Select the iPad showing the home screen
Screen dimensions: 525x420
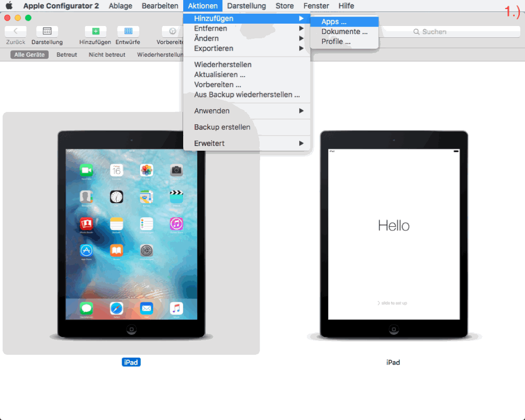[131, 234]
